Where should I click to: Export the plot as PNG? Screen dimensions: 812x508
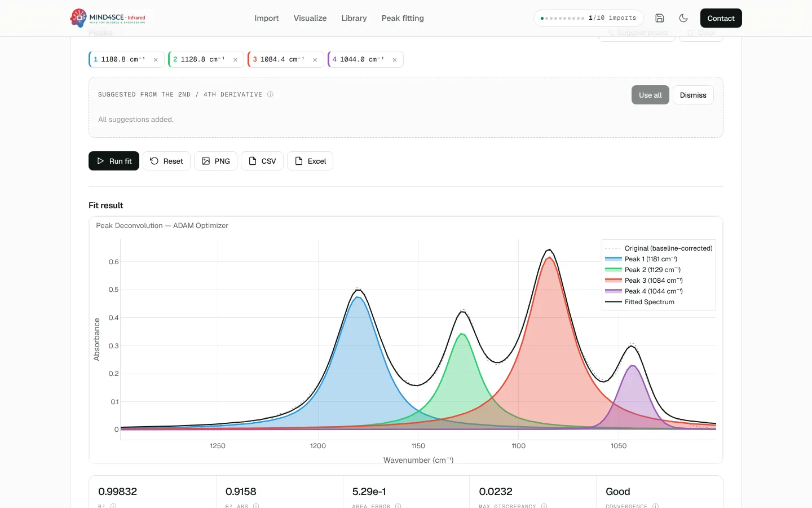click(x=215, y=161)
